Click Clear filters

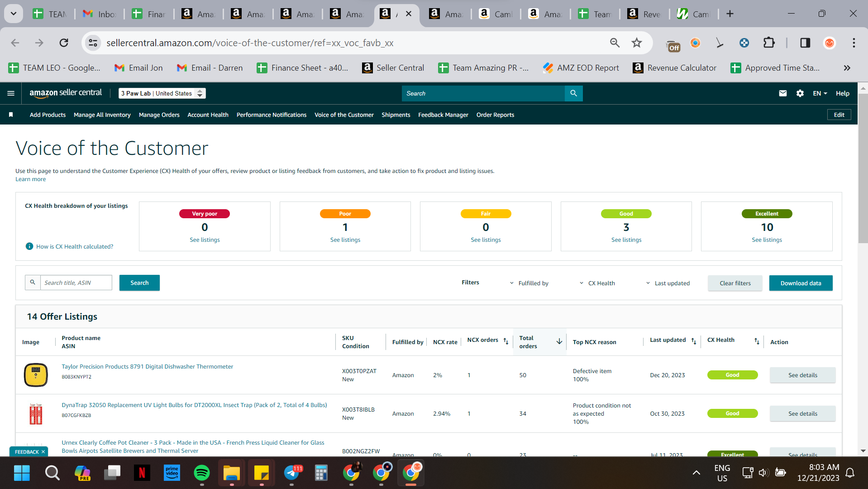tap(735, 283)
